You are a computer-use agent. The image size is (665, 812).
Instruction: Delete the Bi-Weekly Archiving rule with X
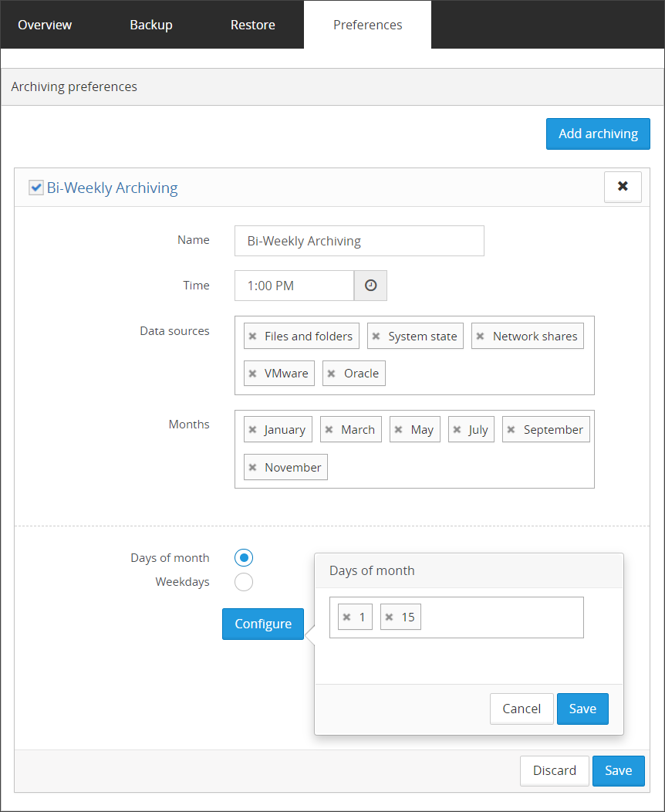[623, 187]
